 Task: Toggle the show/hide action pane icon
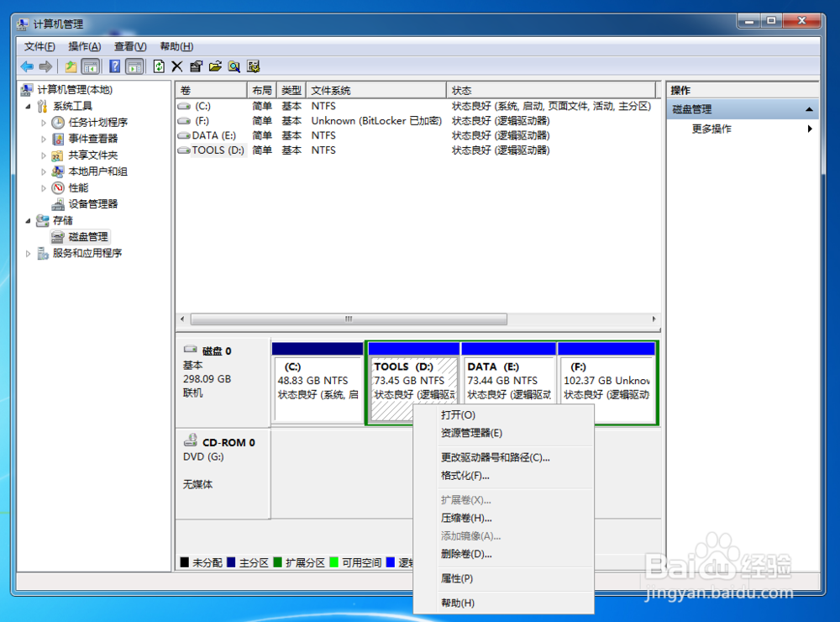134,66
